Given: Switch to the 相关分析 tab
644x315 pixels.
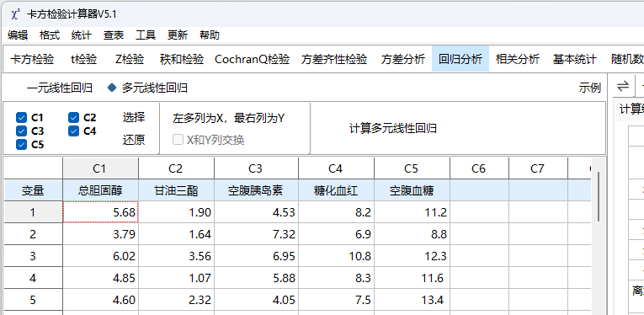Looking at the screenshot, I should click(518, 60).
